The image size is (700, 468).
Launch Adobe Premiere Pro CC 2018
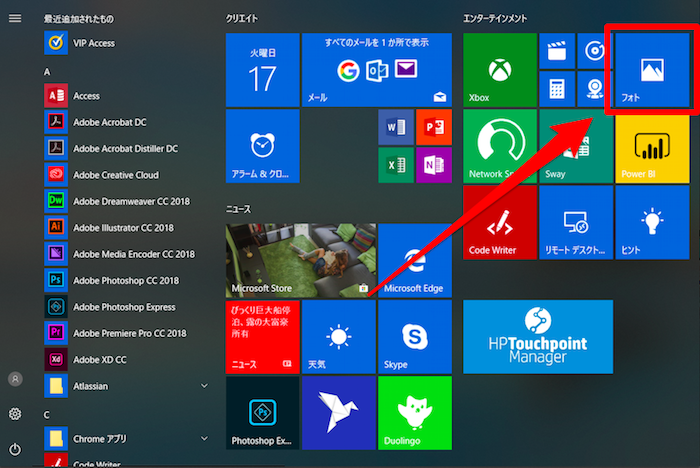point(127,333)
